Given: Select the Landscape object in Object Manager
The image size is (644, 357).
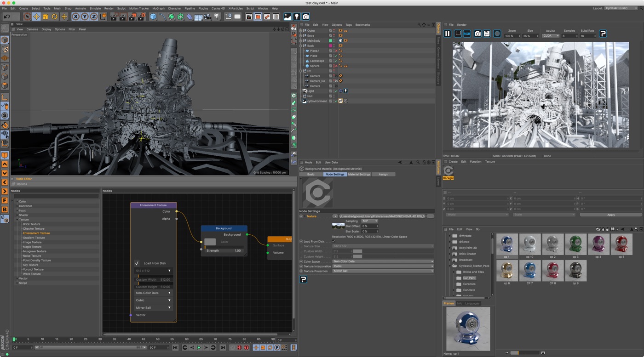Looking at the screenshot, I should pyautogui.click(x=317, y=61).
